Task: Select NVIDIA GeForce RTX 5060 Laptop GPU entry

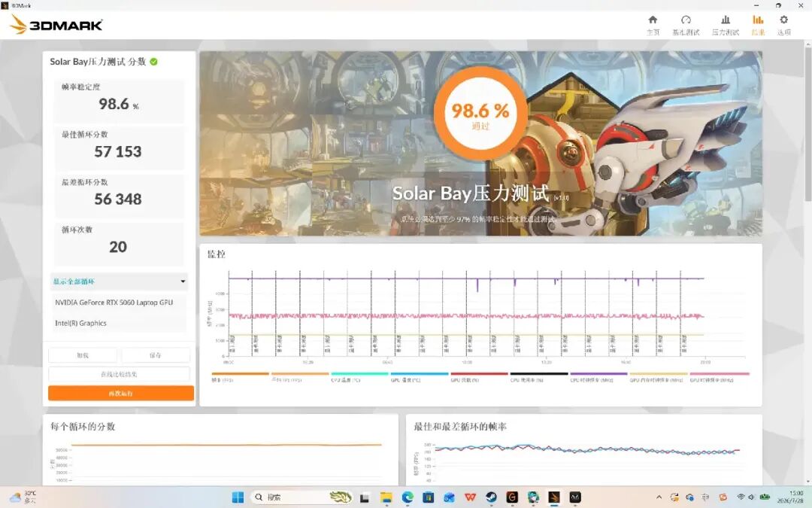Action: tap(119, 303)
